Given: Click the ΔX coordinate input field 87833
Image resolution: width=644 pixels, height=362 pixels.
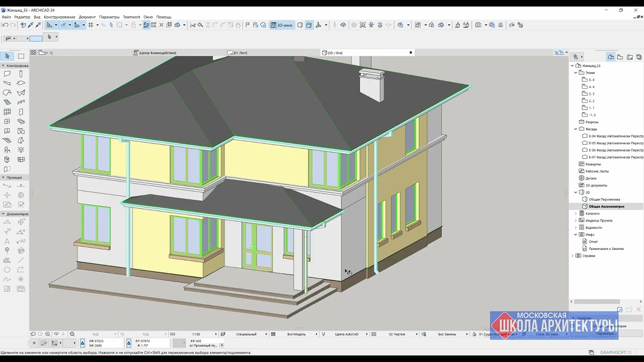Looking at the screenshot, I should click(x=105, y=341).
